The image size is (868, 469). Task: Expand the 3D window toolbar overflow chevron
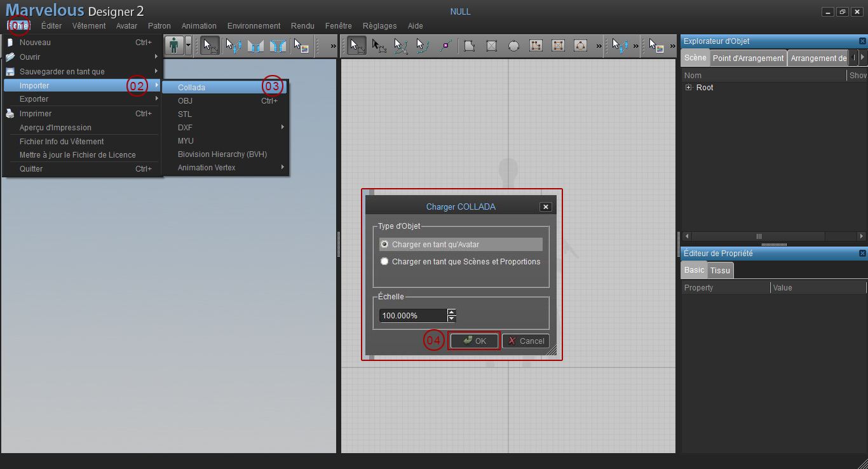point(334,46)
